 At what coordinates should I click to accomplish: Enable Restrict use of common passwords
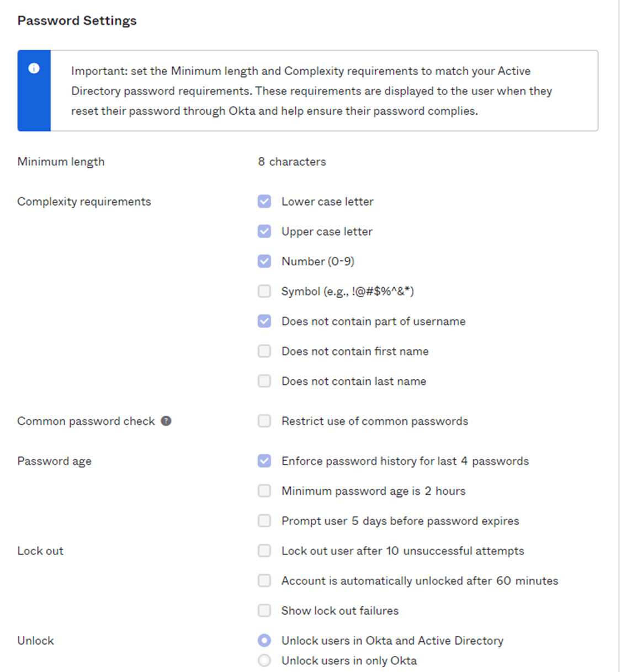(x=264, y=421)
